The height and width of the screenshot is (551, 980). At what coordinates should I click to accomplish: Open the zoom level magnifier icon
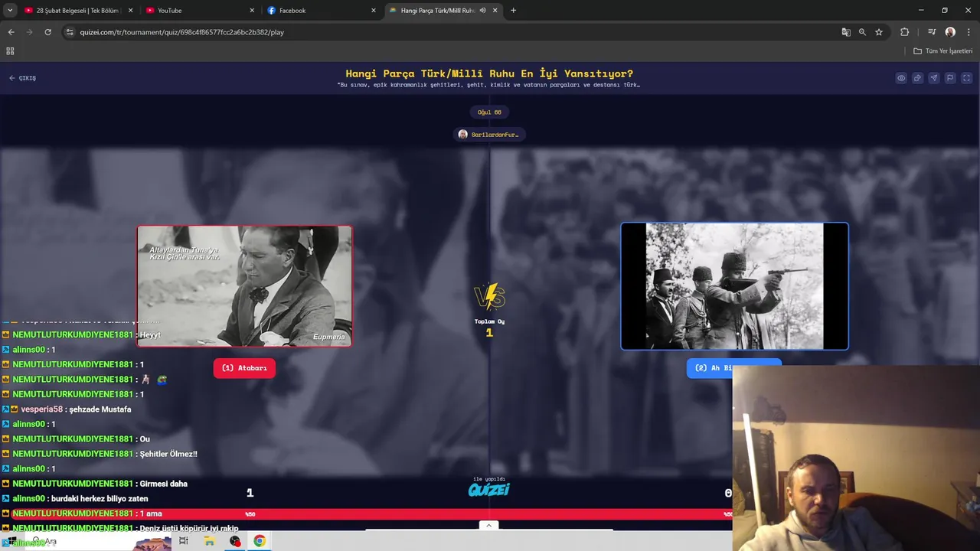tap(862, 32)
